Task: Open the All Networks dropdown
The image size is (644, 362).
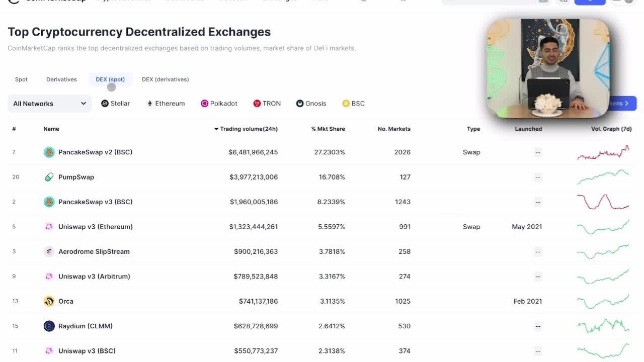Action: (49, 104)
